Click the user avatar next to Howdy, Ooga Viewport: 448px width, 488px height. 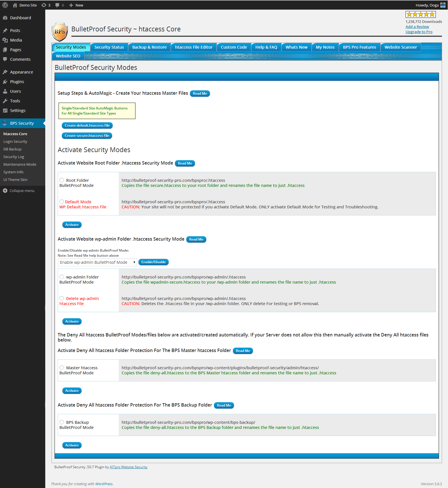443,5
